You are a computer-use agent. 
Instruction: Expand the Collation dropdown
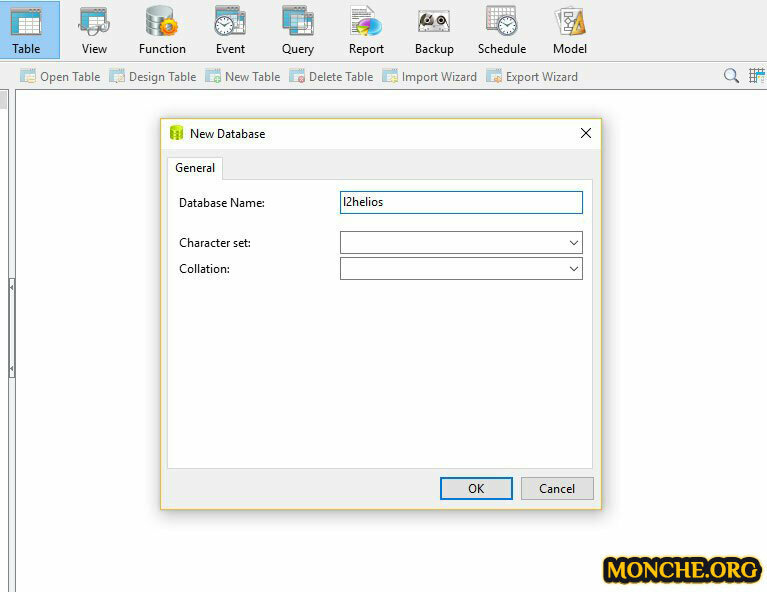tap(573, 269)
